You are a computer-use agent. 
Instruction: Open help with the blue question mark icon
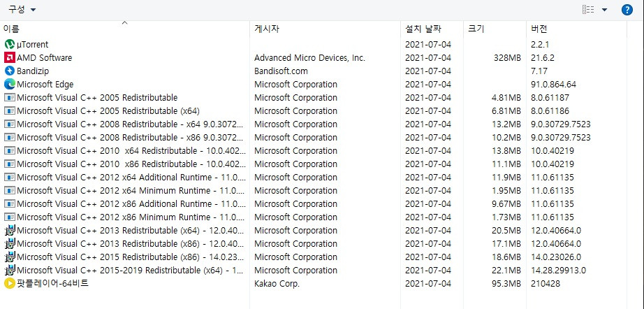pos(627,10)
